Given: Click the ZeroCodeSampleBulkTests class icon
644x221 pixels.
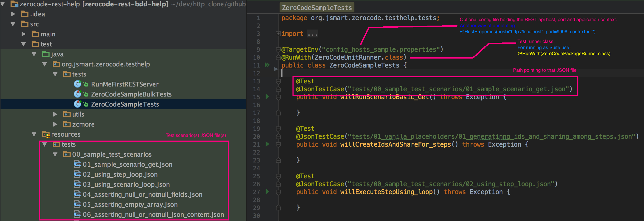Looking at the screenshot, I should [x=77, y=94].
